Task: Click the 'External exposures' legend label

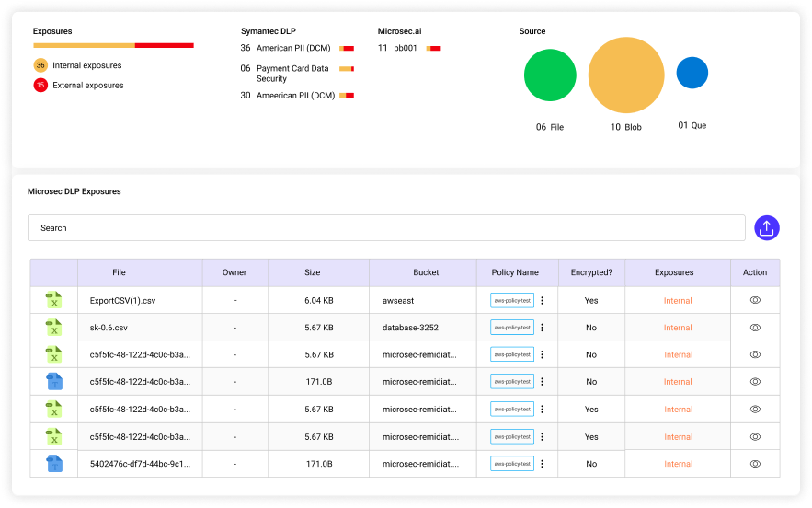Action: [x=88, y=85]
